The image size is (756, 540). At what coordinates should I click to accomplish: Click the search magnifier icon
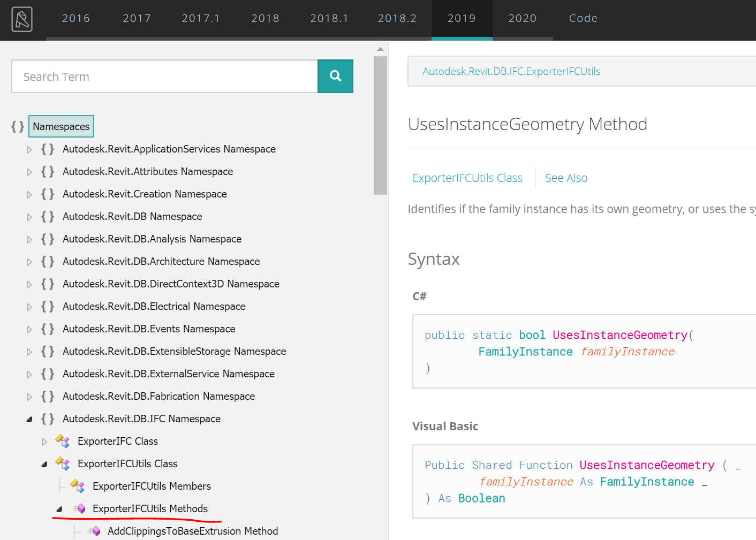click(335, 76)
